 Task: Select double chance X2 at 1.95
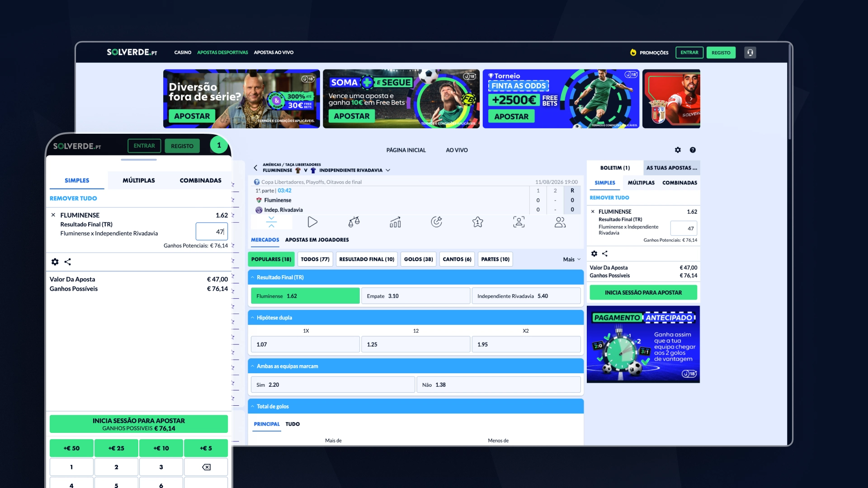(x=526, y=344)
